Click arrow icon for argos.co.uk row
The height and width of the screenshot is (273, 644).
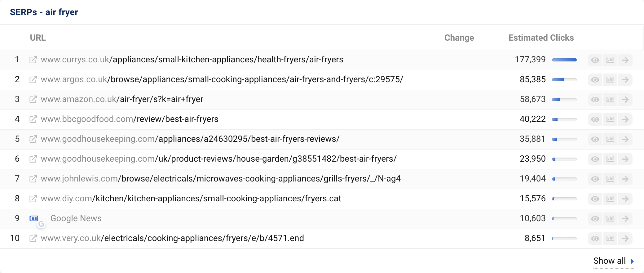625,80
